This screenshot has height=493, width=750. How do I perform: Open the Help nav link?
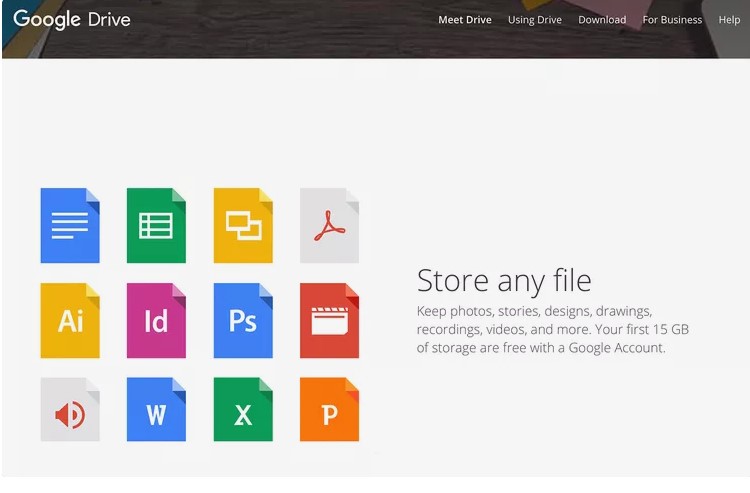(729, 20)
